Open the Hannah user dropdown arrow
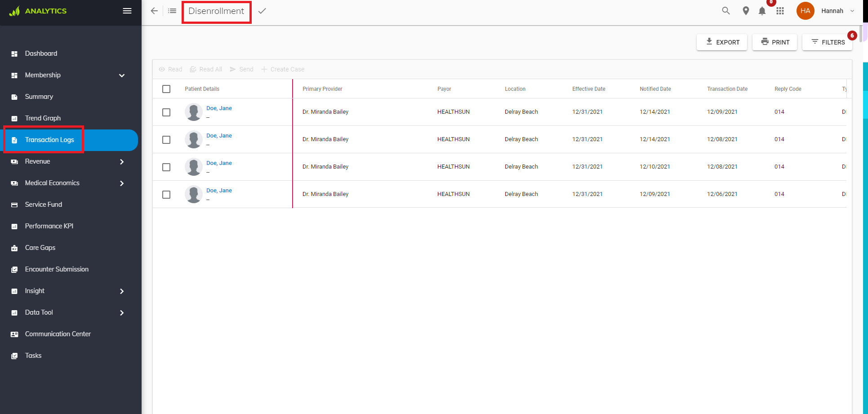The height and width of the screenshot is (414, 868). (852, 11)
